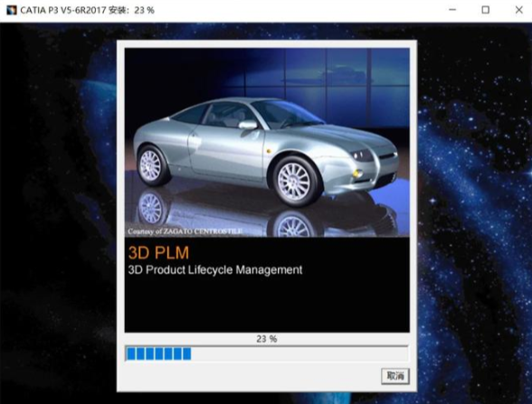This screenshot has height=404, width=532.
Task: Click the silver car's front wheel
Action: (294, 182)
